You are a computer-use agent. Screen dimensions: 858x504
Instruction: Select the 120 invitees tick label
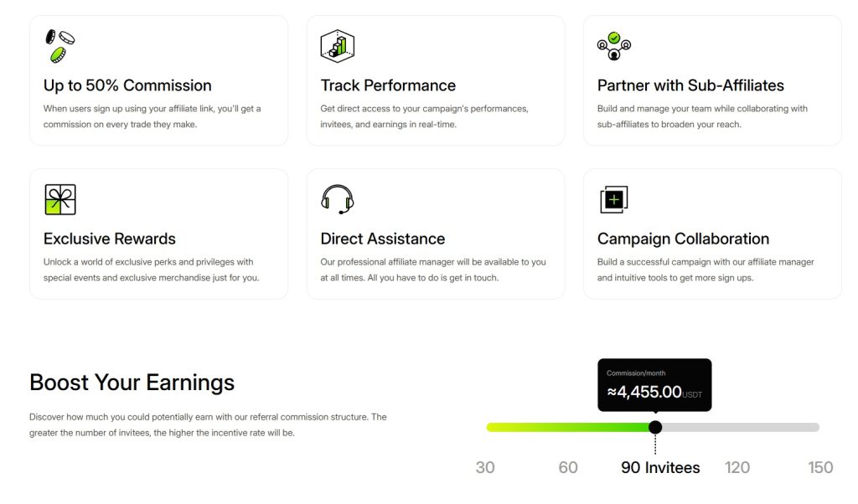(737, 467)
